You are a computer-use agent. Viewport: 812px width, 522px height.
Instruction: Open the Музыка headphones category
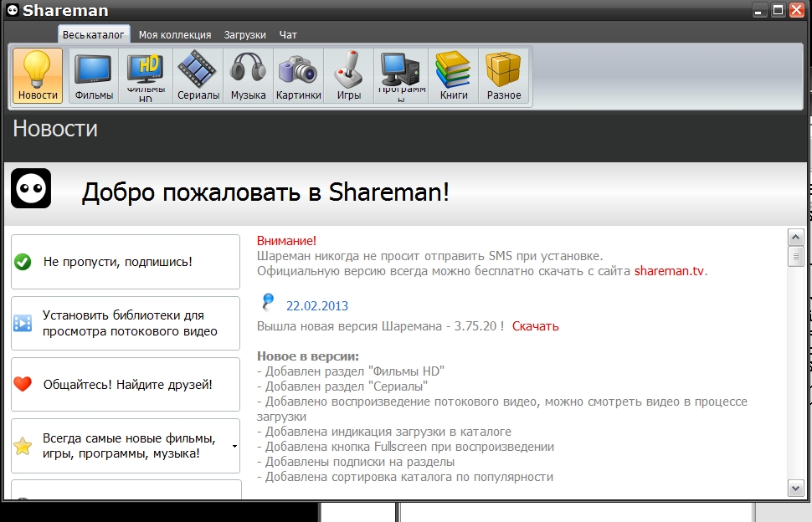point(248,75)
